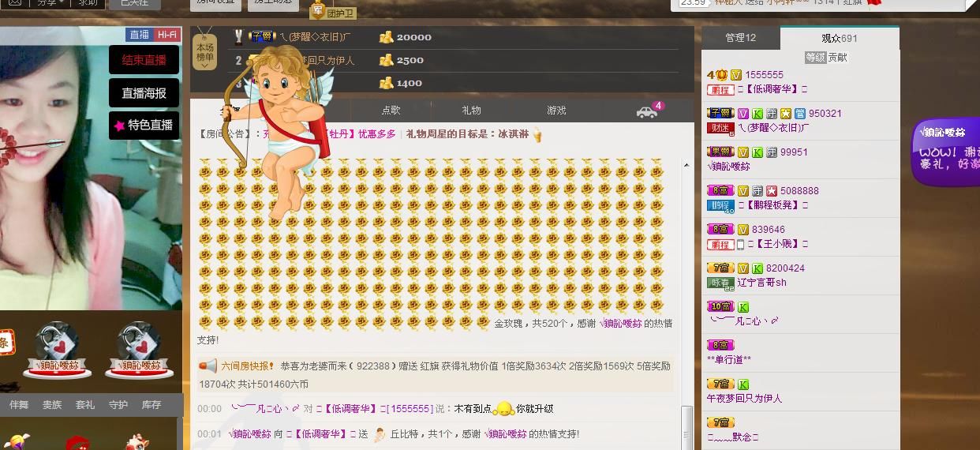Click the 结束直播 button
Viewport: 980px width, 450px height.
click(x=144, y=60)
